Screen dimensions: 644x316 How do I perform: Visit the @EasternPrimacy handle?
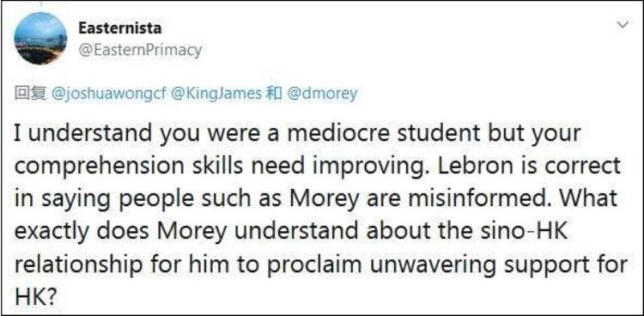[140, 51]
